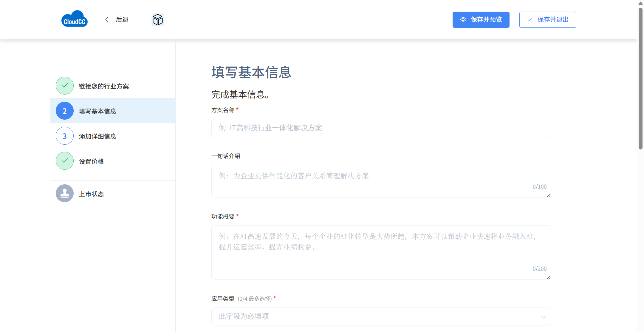
Task: Click the blue step 2 circle
Action: click(65, 111)
